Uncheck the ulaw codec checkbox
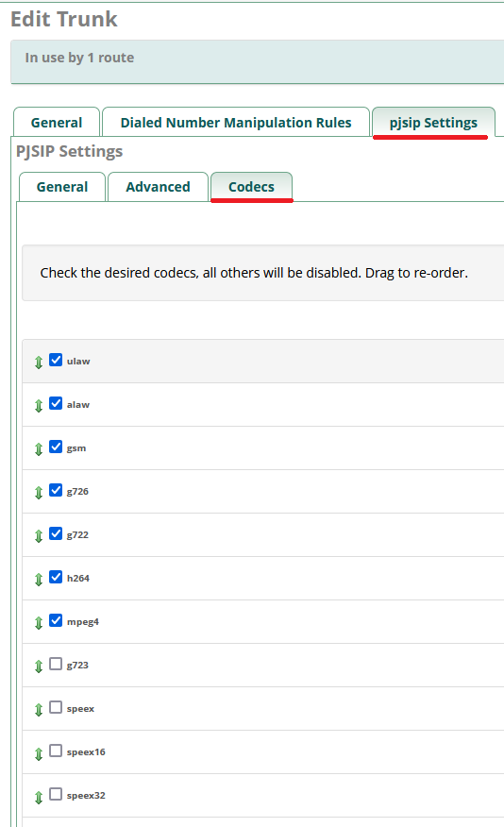The image size is (504, 827). (56, 360)
